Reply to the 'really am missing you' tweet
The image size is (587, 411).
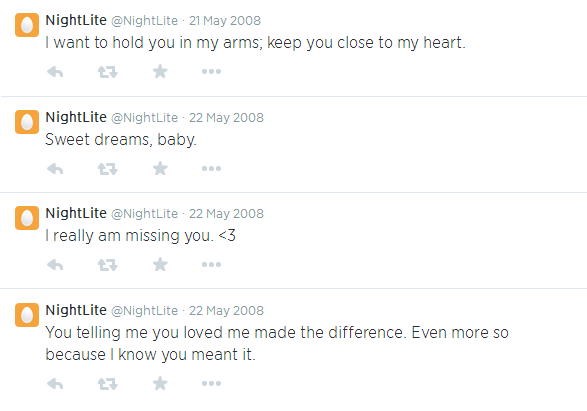pos(55,265)
